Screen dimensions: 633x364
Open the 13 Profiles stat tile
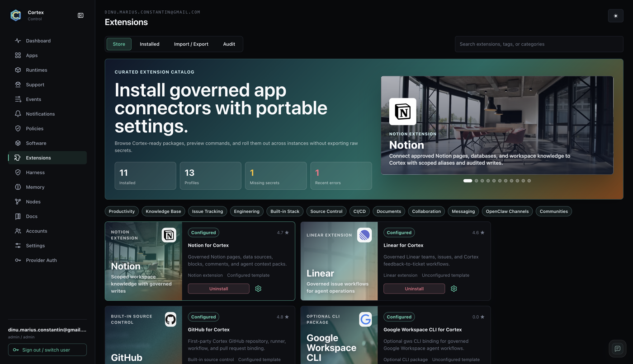coord(211,176)
